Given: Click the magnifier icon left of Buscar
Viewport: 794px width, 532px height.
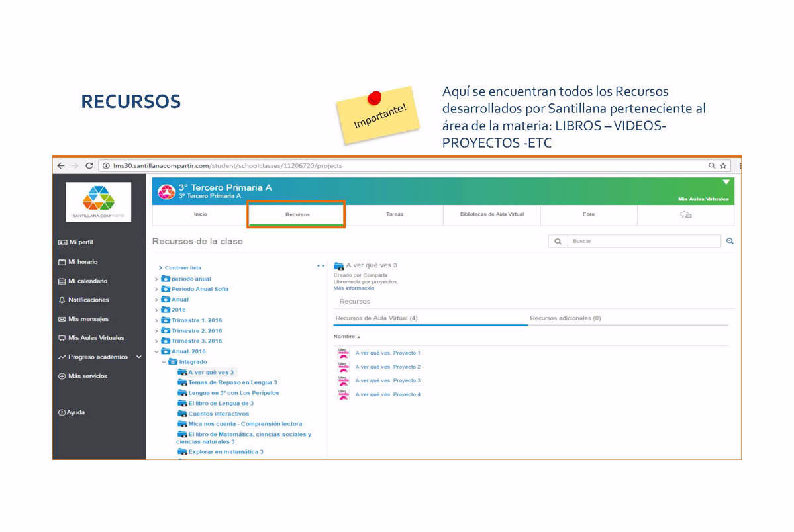Looking at the screenshot, I should pyautogui.click(x=558, y=241).
